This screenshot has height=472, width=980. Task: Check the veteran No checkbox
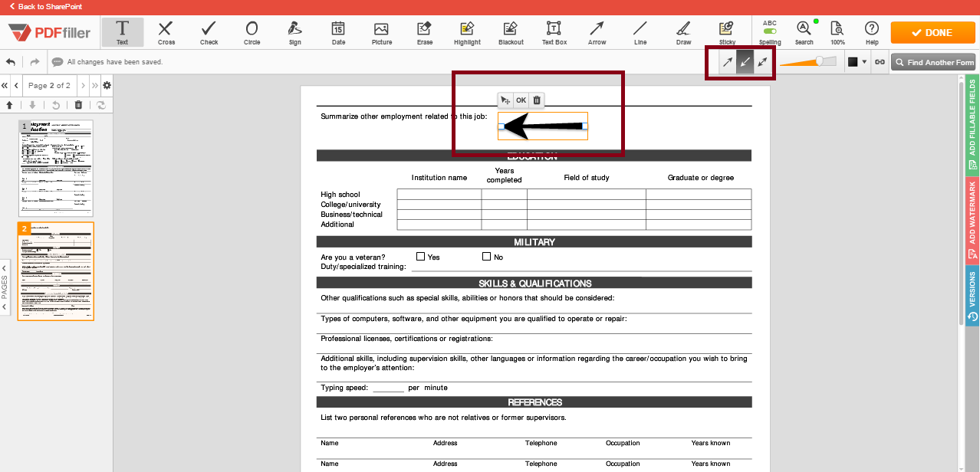tap(486, 257)
